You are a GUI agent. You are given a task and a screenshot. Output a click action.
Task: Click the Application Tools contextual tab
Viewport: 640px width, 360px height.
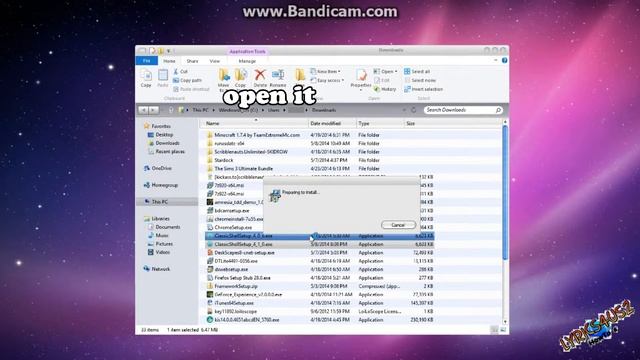[247, 51]
